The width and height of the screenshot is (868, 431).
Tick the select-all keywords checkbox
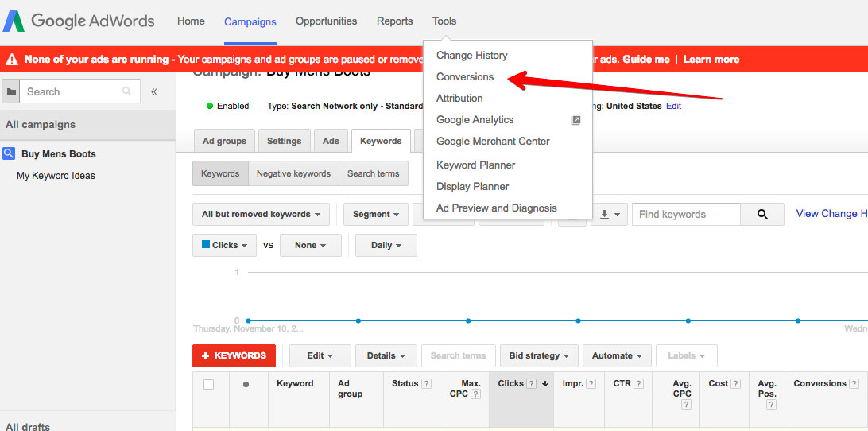209,385
